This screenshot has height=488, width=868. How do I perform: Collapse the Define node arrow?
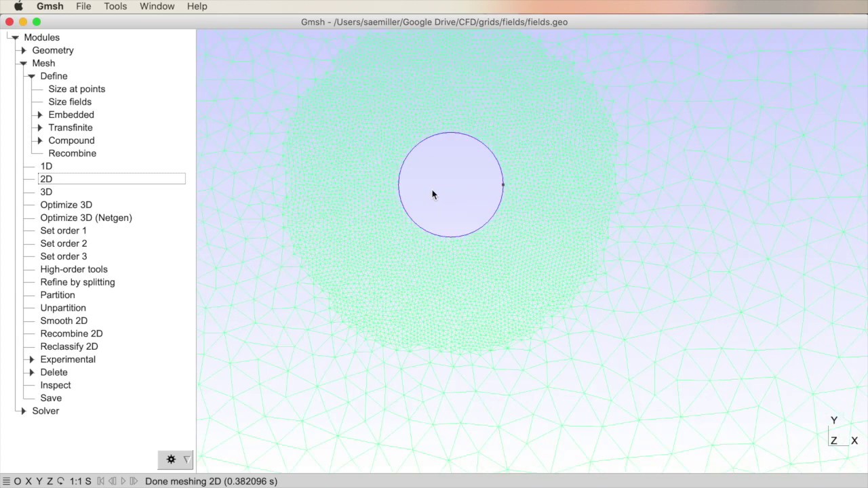[31, 76]
